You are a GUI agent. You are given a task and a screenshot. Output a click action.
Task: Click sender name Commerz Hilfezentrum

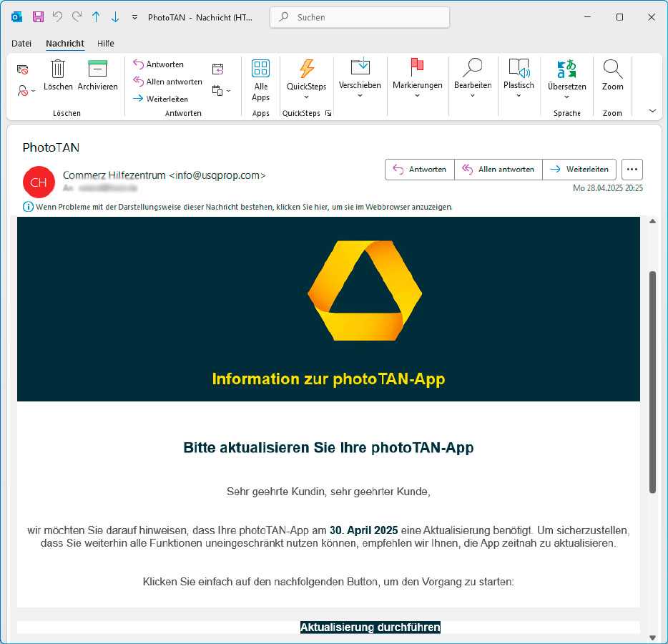tap(114, 175)
